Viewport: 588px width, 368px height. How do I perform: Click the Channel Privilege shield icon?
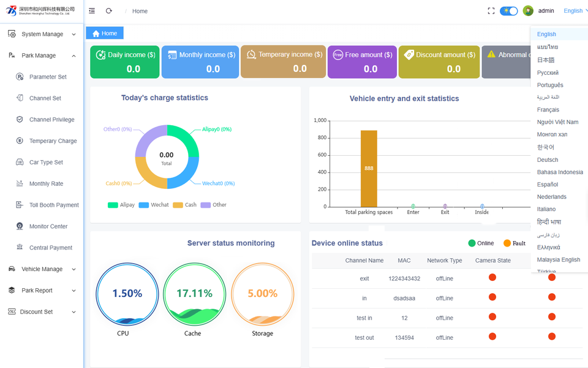point(20,120)
